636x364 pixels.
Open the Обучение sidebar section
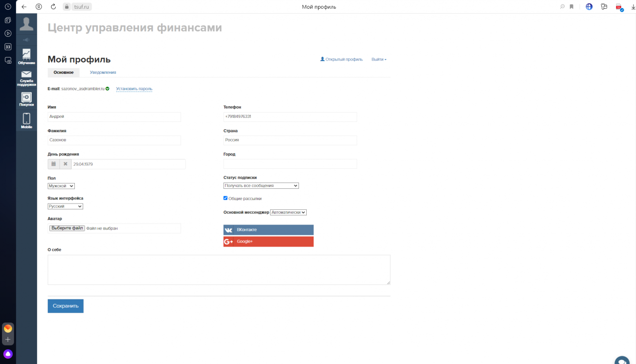pos(26,56)
